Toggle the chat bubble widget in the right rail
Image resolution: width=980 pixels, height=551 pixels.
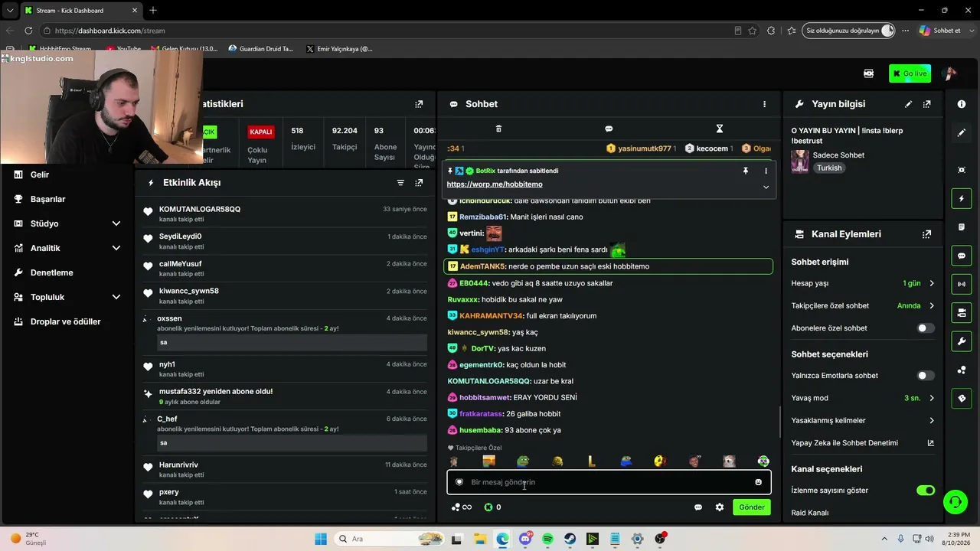coord(962,256)
